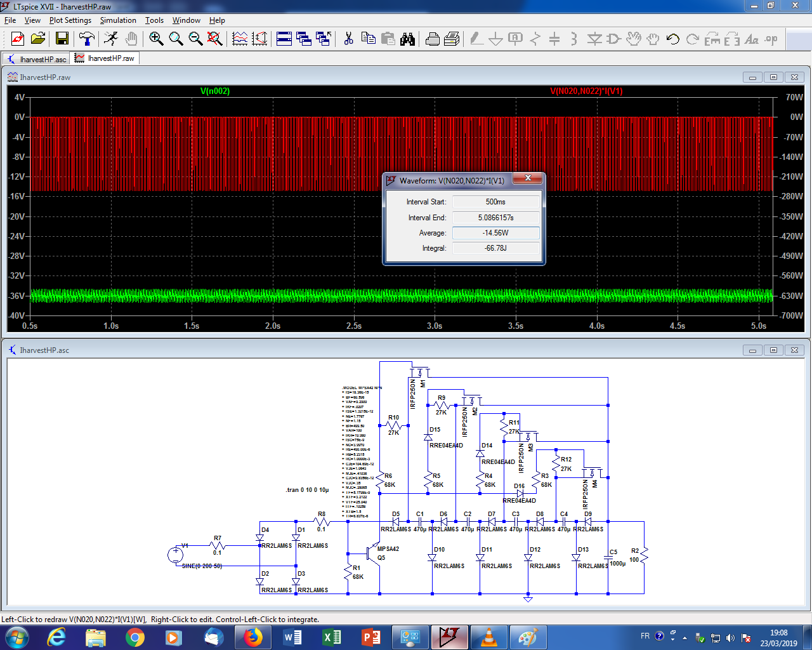Open the Simulation menu
The height and width of the screenshot is (650, 812).
point(118,20)
